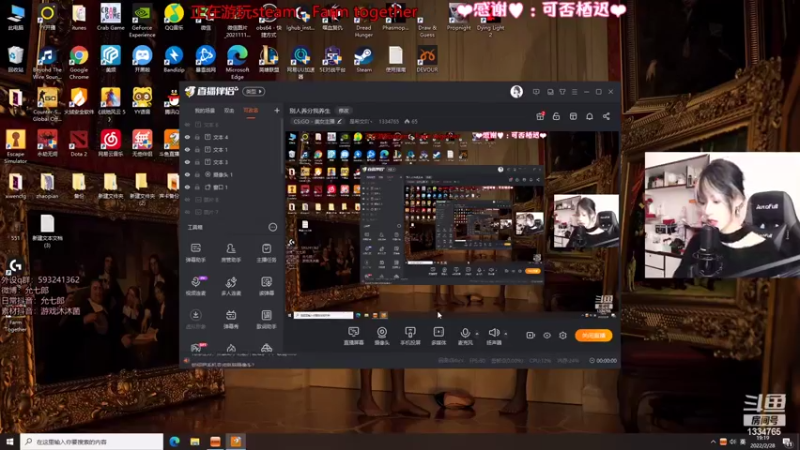Edit the CS:GO stream category pencil icon

point(339,121)
